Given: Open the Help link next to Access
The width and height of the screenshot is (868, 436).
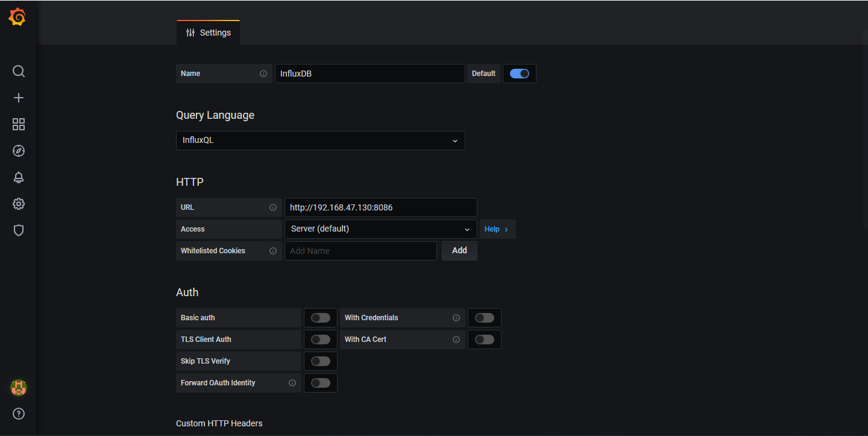Looking at the screenshot, I should click(497, 229).
